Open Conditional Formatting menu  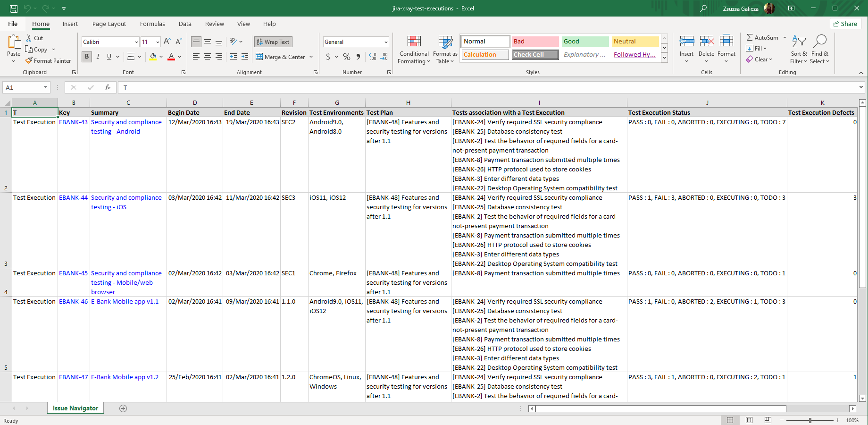click(414, 50)
